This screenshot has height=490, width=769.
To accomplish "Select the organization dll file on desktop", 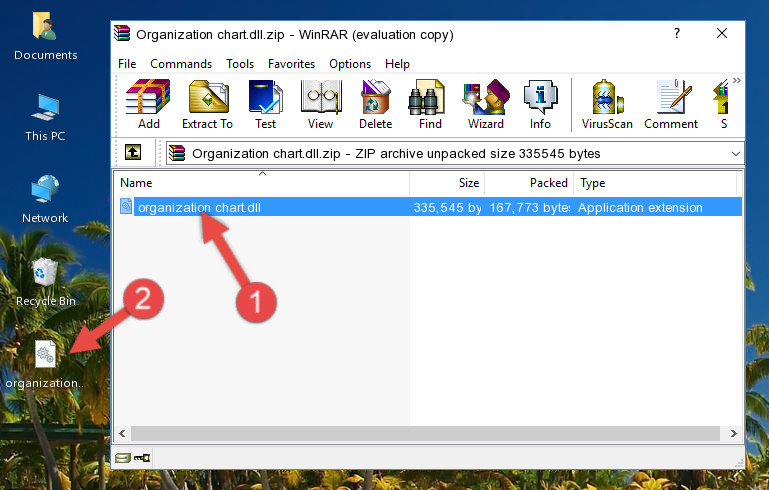I will [45, 365].
